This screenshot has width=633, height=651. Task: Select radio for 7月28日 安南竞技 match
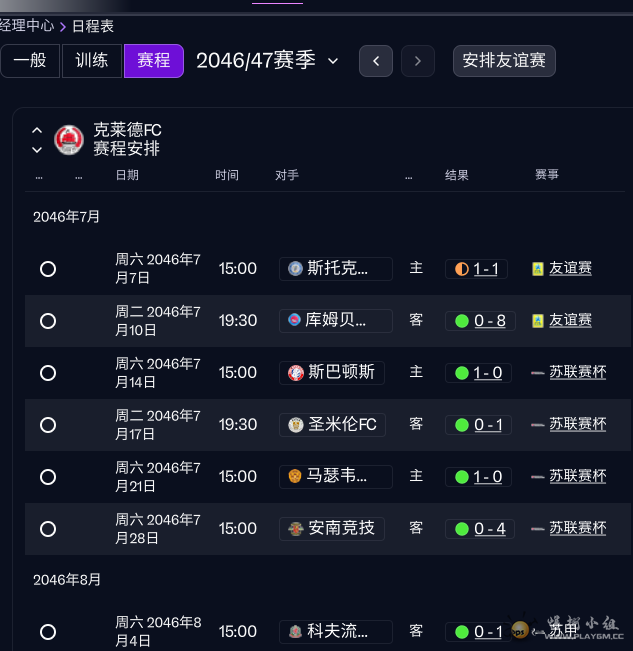coord(48,529)
